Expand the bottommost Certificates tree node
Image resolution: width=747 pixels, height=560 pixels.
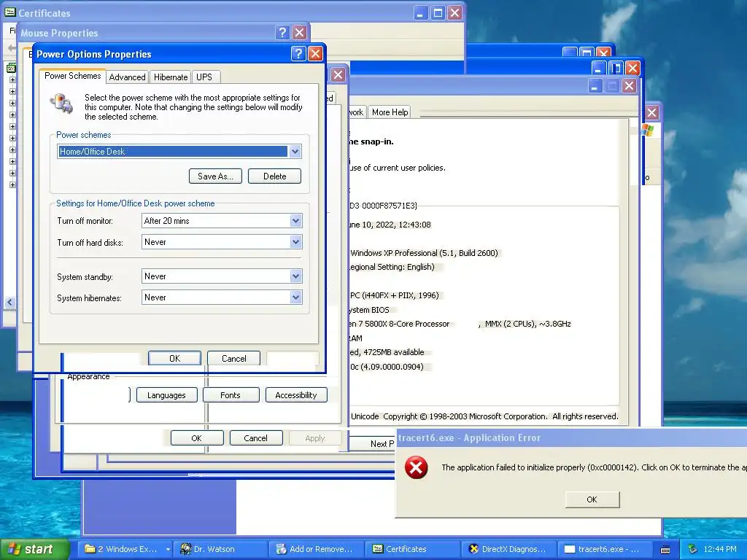click(12, 184)
